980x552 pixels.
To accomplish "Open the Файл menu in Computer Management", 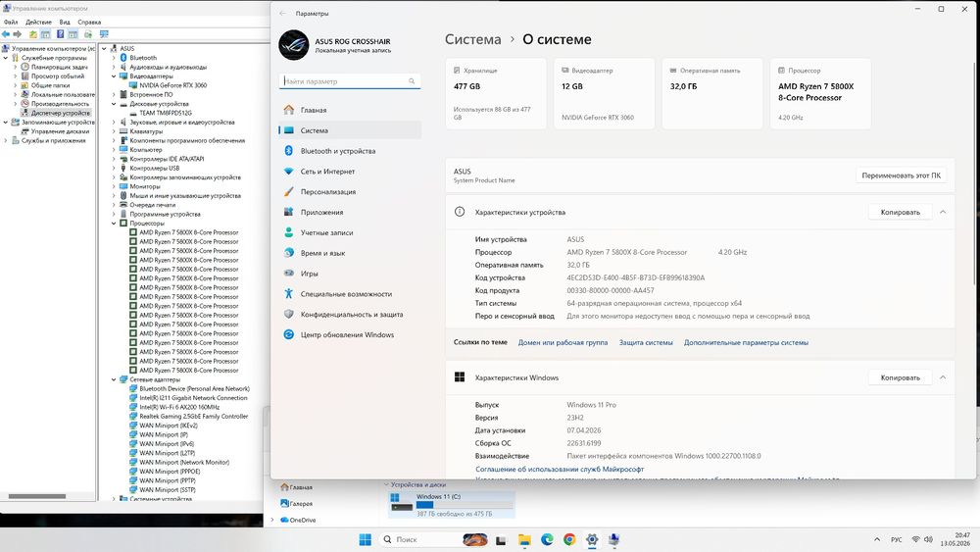I will 11,22.
